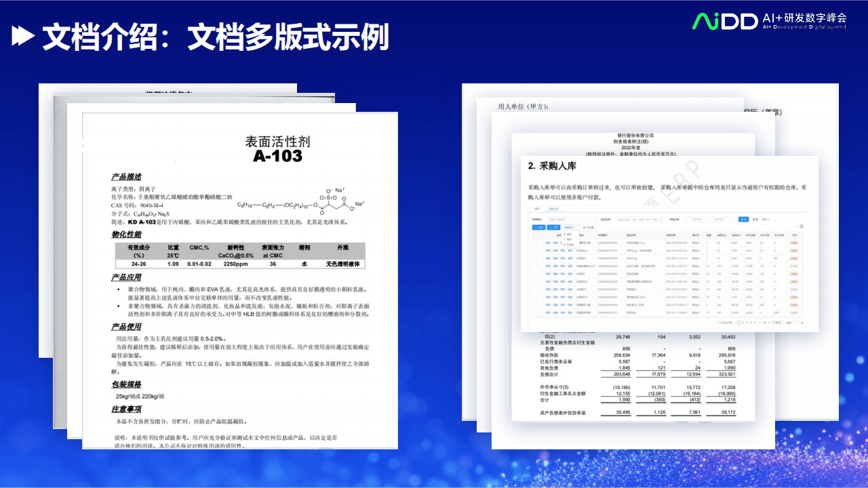The width and height of the screenshot is (868, 488).
Task: Click the '负债合计' row label
Action: (x=550, y=374)
